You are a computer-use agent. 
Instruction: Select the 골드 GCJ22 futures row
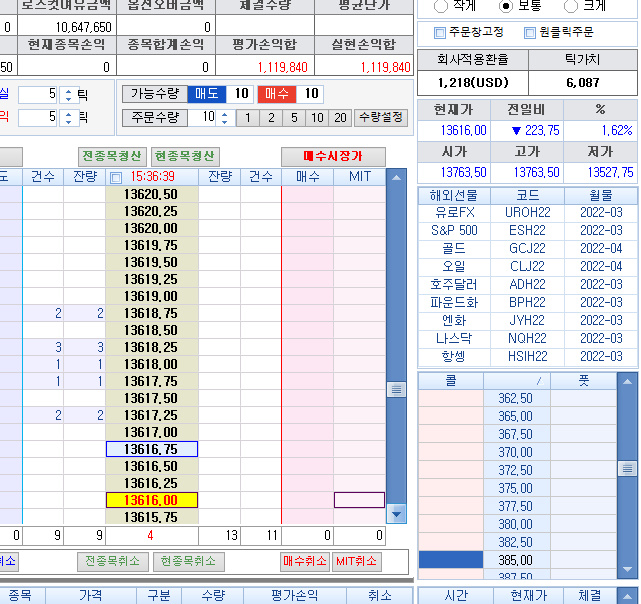pos(527,249)
